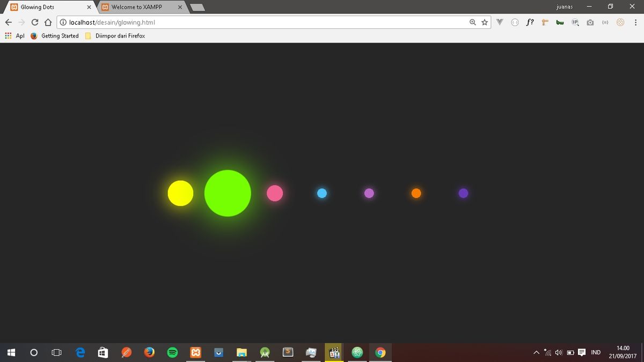Reload the current page
The height and width of the screenshot is (362, 644).
pyautogui.click(x=35, y=23)
